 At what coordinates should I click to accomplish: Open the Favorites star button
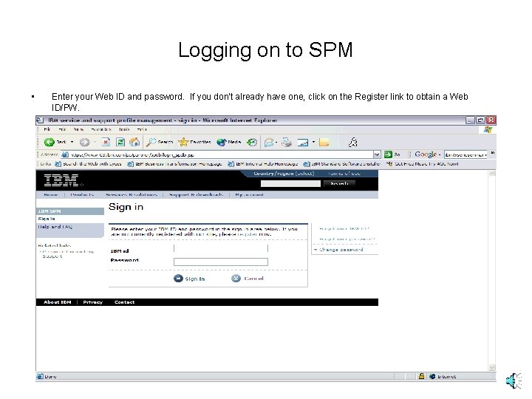pyautogui.click(x=194, y=142)
